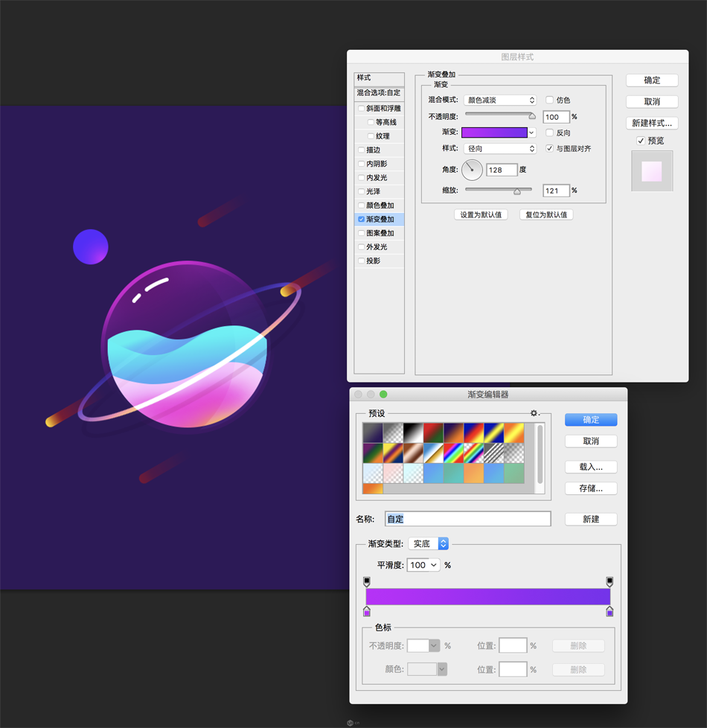Click the 复位为默认值 button
The width and height of the screenshot is (707, 728).
pyautogui.click(x=546, y=214)
